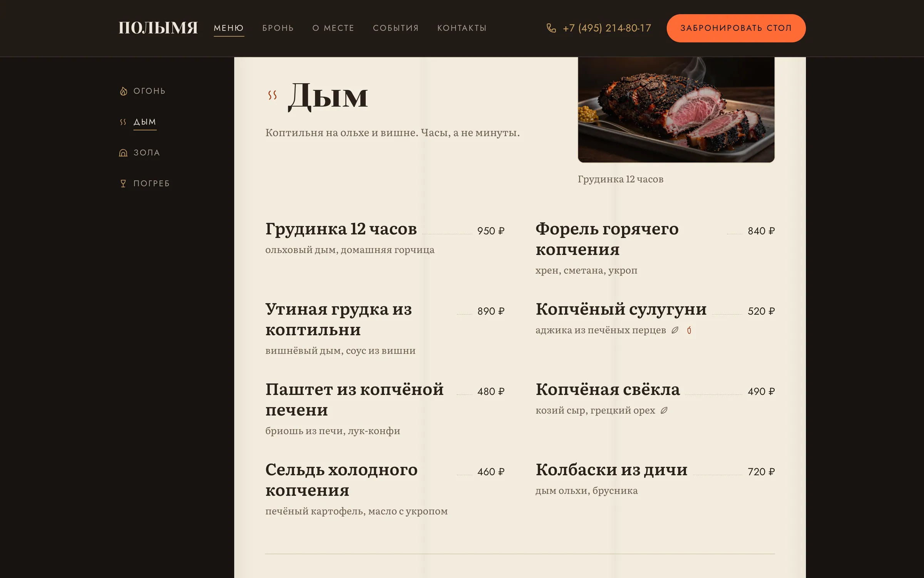This screenshot has height=578, width=924.
Task: Jump to the Зола section
Action: click(x=147, y=153)
